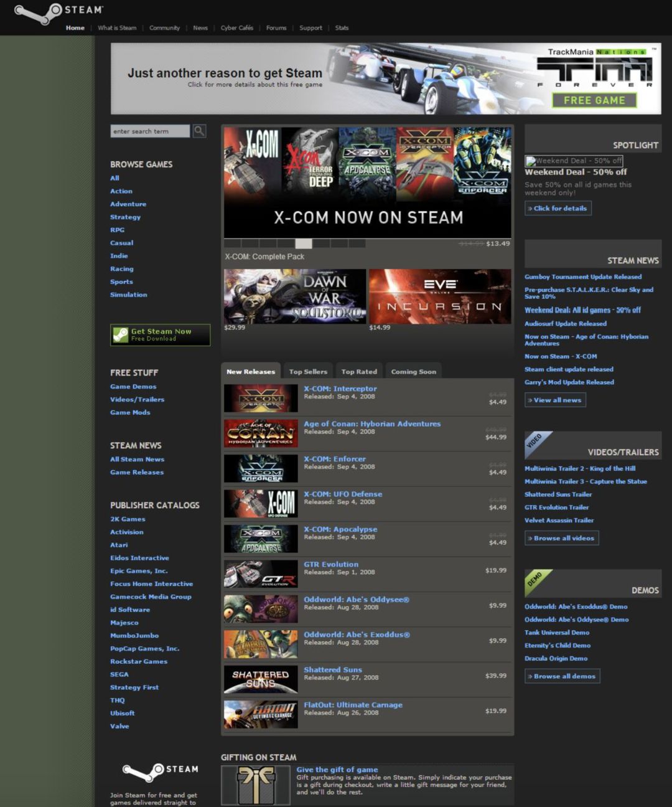Open the Videos/Trailers link
672x807 pixels.
coord(138,400)
